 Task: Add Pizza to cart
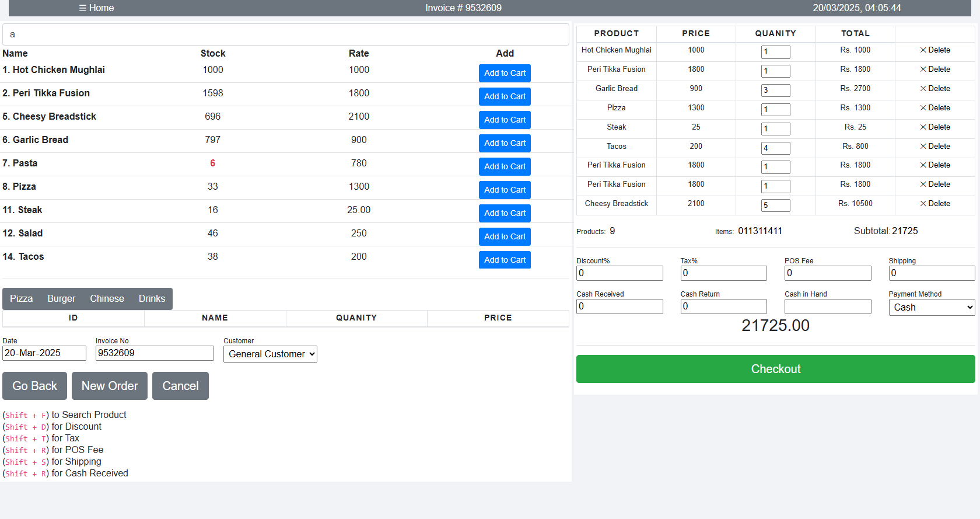pyautogui.click(x=505, y=190)
